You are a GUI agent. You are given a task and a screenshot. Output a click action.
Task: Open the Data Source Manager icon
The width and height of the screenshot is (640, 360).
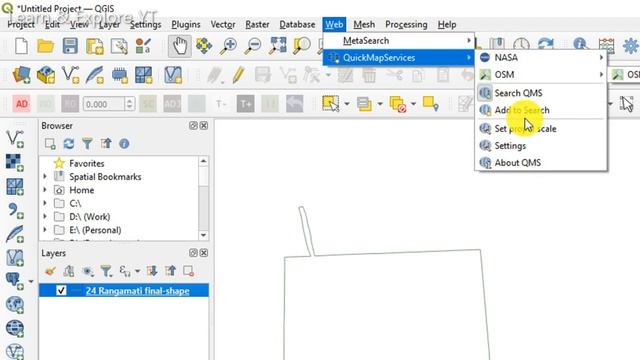pos(21,76)
